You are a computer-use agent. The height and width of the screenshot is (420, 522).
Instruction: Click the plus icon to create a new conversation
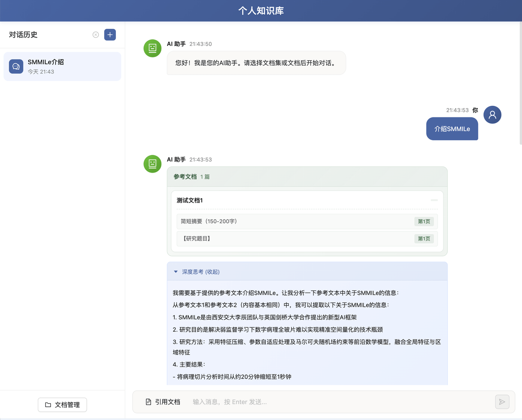coord(110,35)
